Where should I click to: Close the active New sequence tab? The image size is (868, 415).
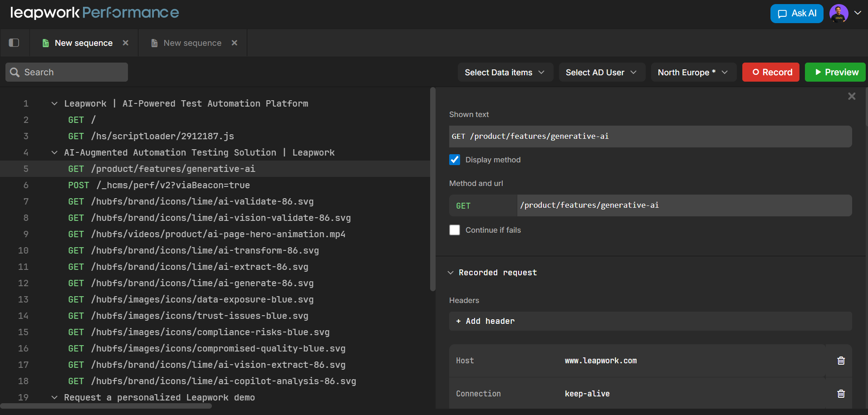click(126, 43)
